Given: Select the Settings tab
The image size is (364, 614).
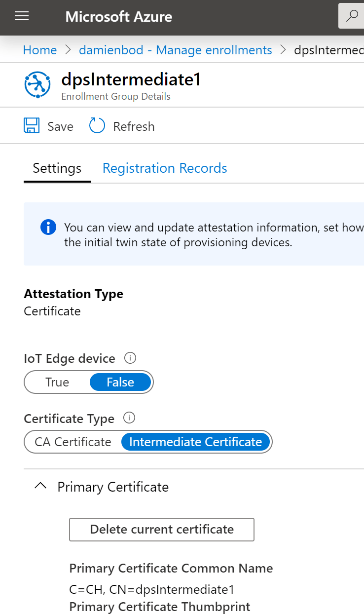Looking at the screenshot, I should click(57, 168).
